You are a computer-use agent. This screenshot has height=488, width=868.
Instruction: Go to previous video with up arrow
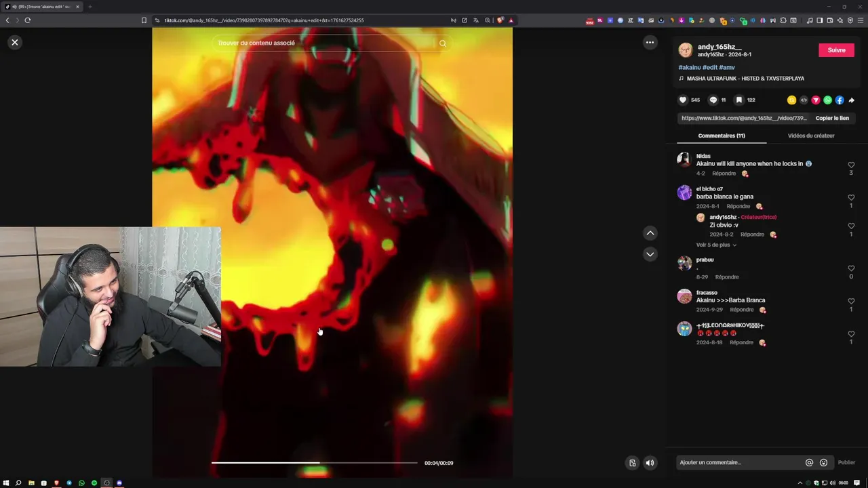(650, 233)
